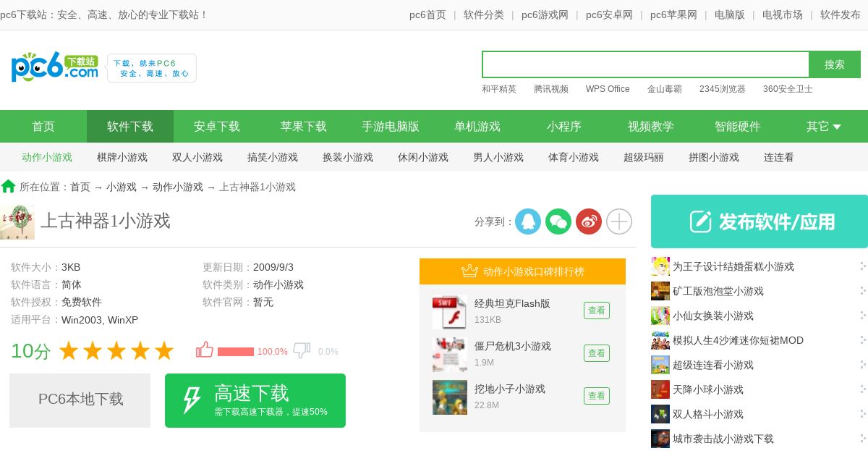The image size is (868, 456).
Task: Click the 矿工版泡泡堂小游戏 icon
Action: pos(660,291)
